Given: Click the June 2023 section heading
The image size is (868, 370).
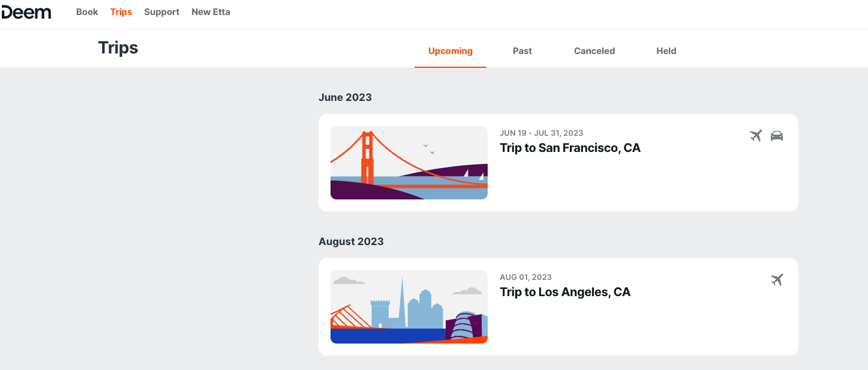Looking at the screenshot, I should tap(345, 97).
